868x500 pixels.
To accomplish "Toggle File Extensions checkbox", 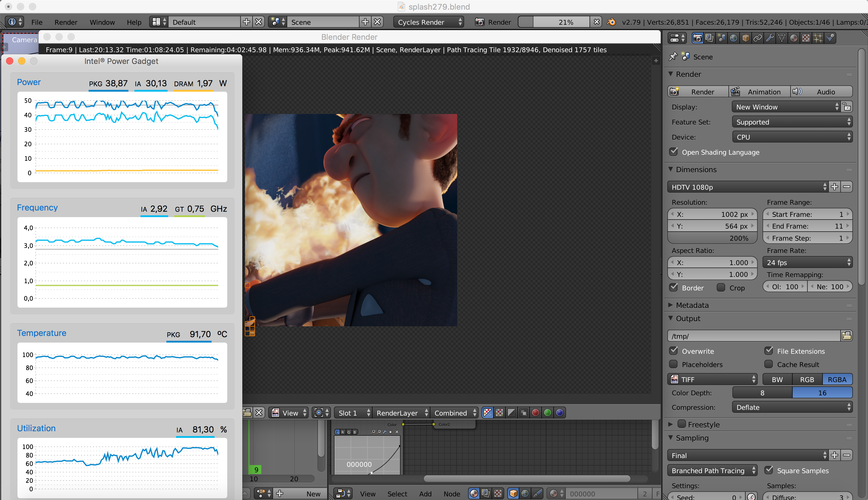I will click(769, 351).
